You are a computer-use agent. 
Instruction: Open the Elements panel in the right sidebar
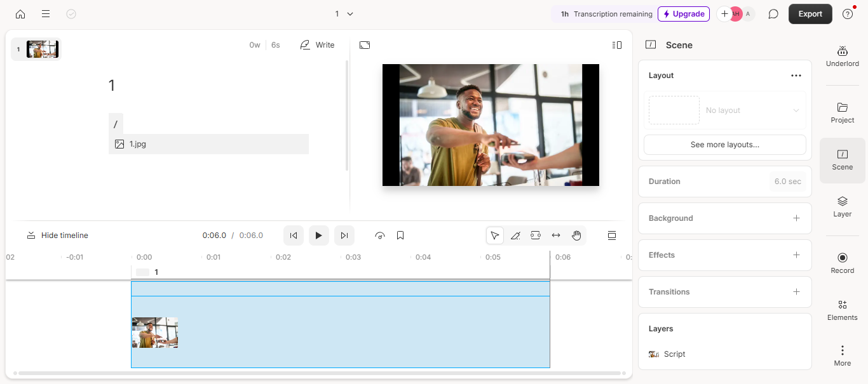[x=842, y=311]
